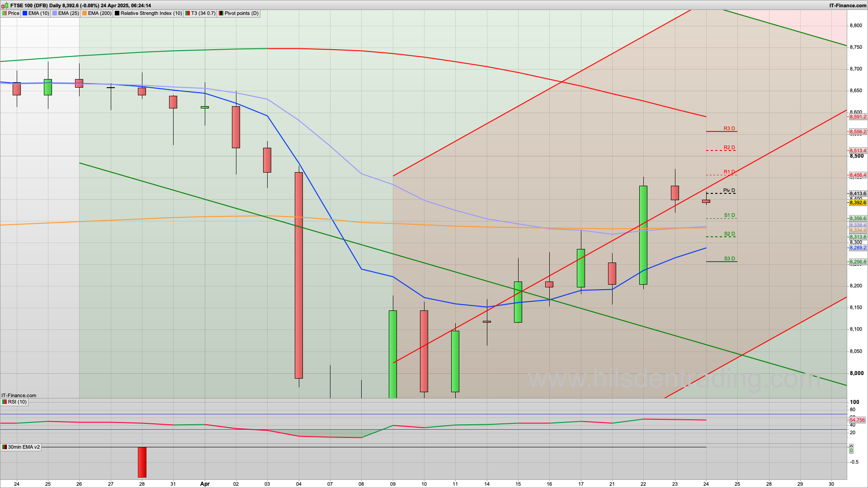
Task: Click the 8,556.2 price axis tag
Action: (858, 132)
